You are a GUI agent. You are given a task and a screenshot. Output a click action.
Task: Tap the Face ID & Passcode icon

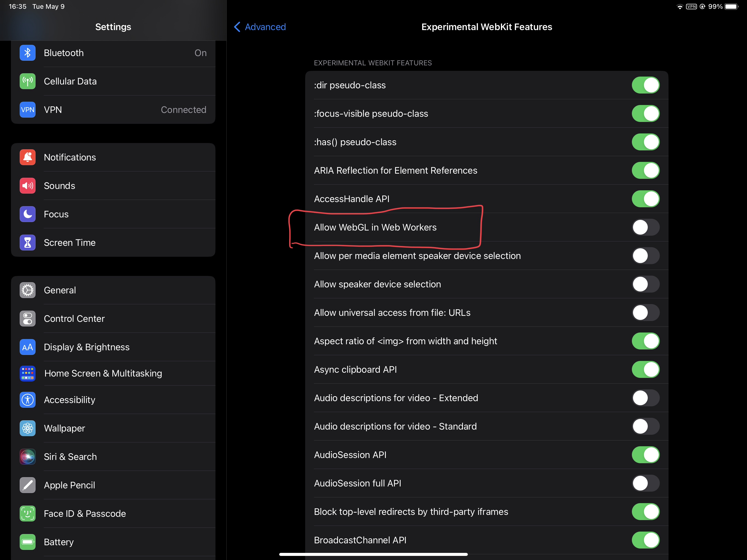[27, 514]
